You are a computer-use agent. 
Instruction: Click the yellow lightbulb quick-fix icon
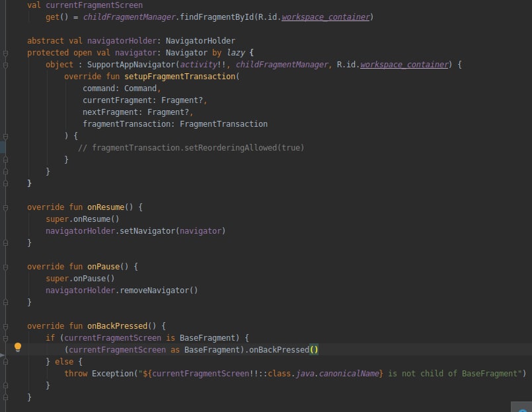pos(18,347)
